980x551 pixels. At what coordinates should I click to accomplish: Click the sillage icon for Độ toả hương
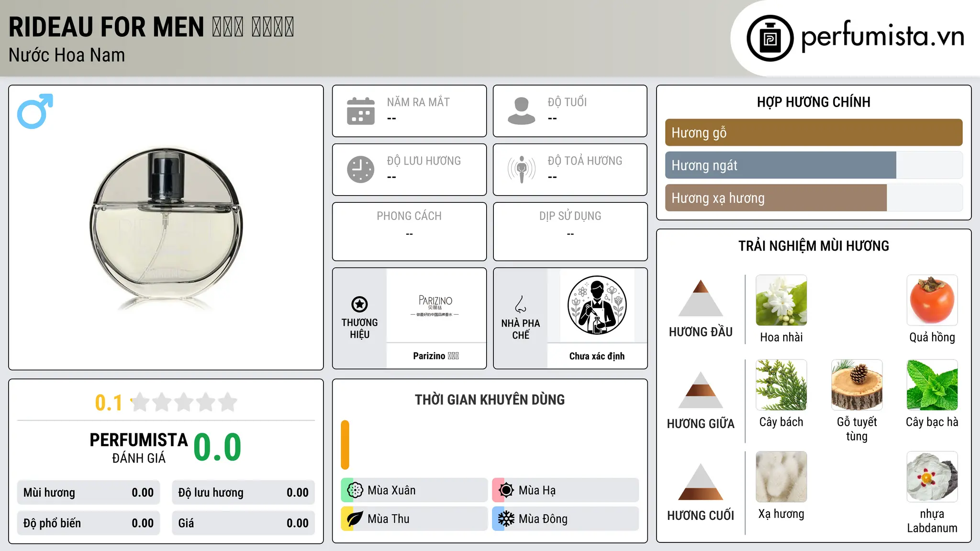pos(521,169)
